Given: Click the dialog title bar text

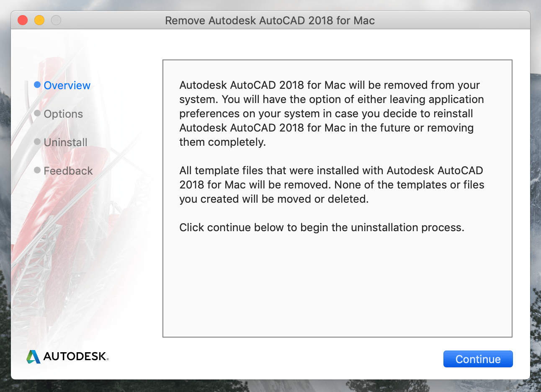Looking at the screenshot, I should 270,20.
